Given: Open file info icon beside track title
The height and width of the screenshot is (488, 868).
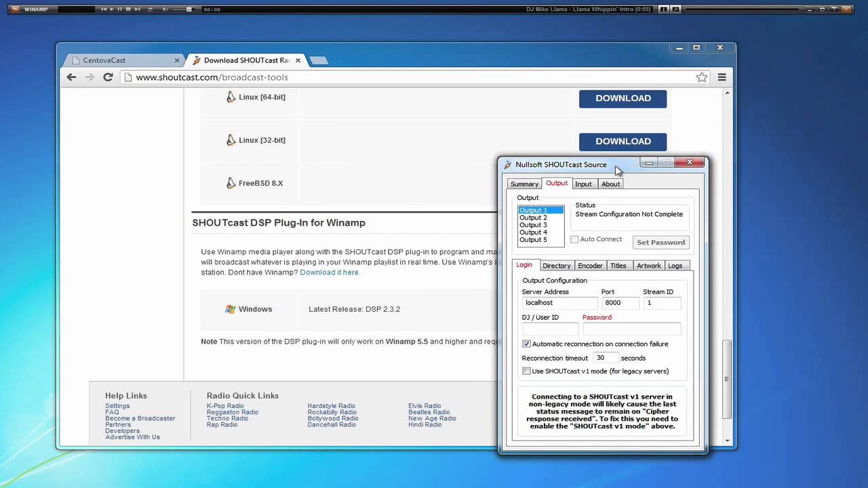Looking at the screenshot, I should 663,9.
